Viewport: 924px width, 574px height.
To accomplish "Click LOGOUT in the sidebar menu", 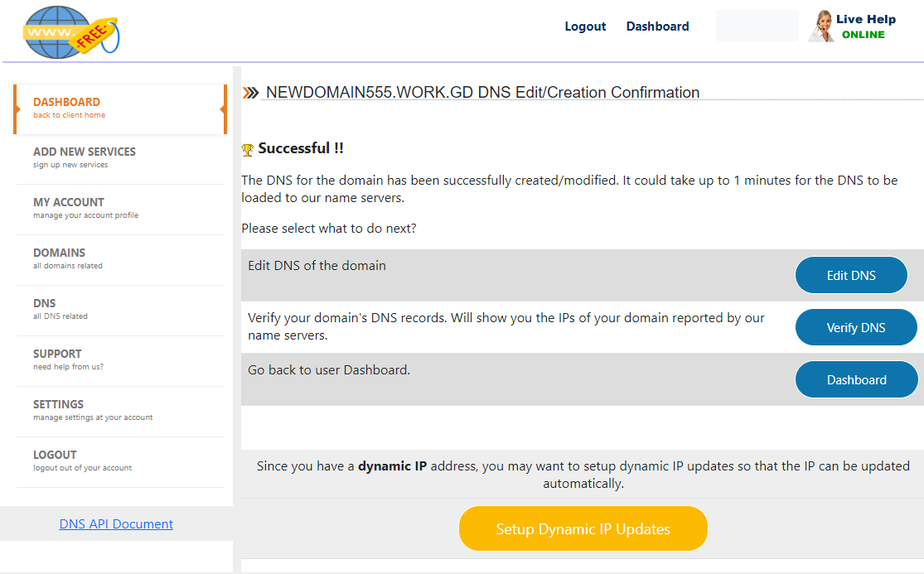I will 120,461.
